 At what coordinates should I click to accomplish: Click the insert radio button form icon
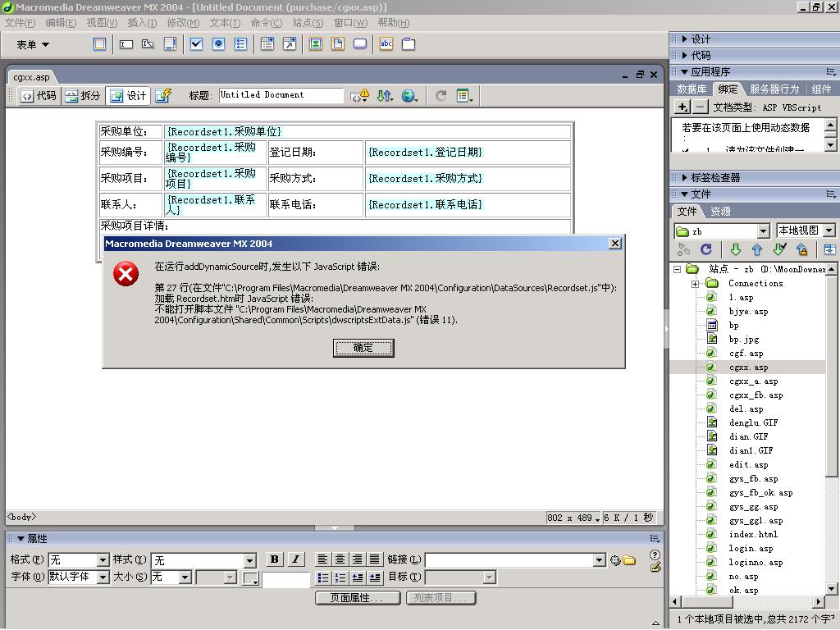click(x=218, y=44)
